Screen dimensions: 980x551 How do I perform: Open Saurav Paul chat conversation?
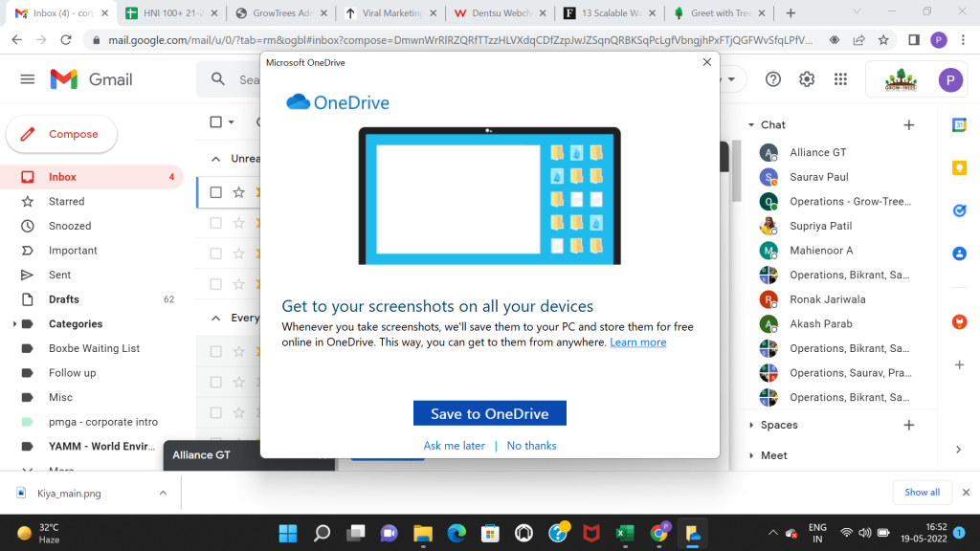[818, 177]
